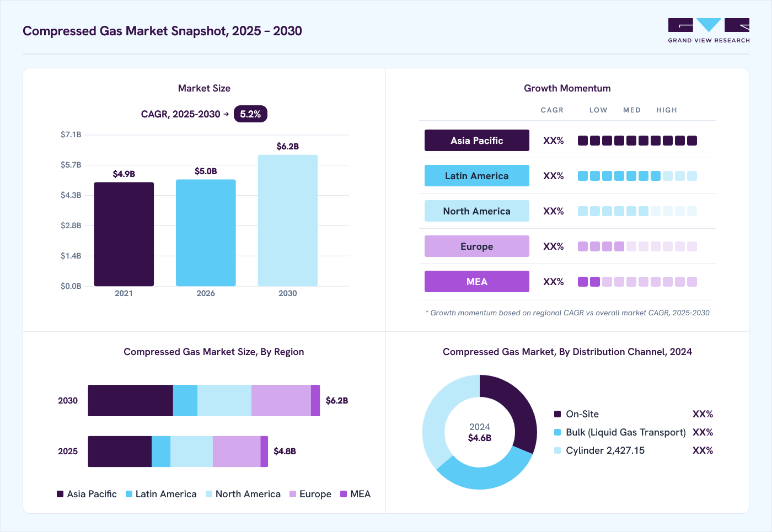Click 'Compressed Gas Market, By Distribution Channel, 2024' title
Image resolution: width=772 pixels, height=532 pixels.
[x=567, y=352]
